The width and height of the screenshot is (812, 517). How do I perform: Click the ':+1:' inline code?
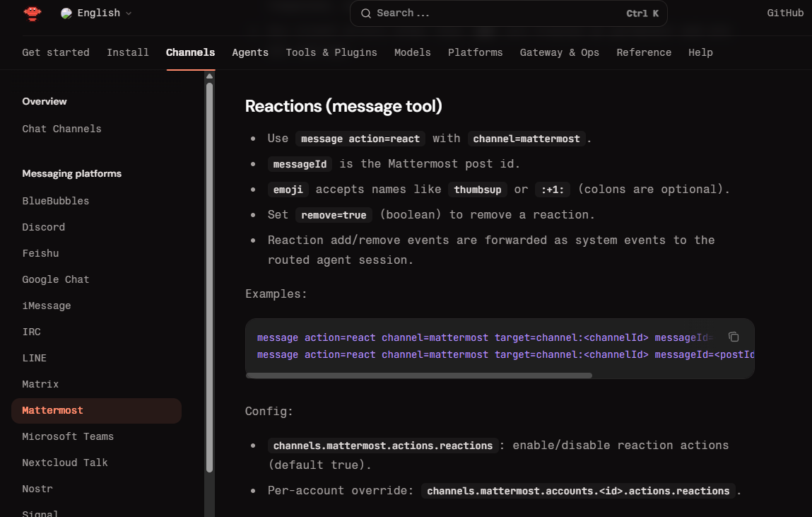pyautogui.click(x=553, y=190)
